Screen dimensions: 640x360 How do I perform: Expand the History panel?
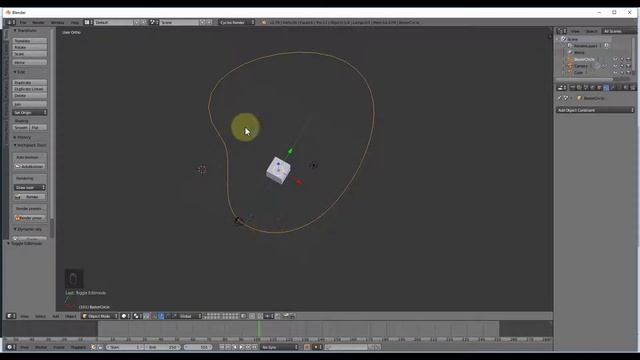(22, 137)
